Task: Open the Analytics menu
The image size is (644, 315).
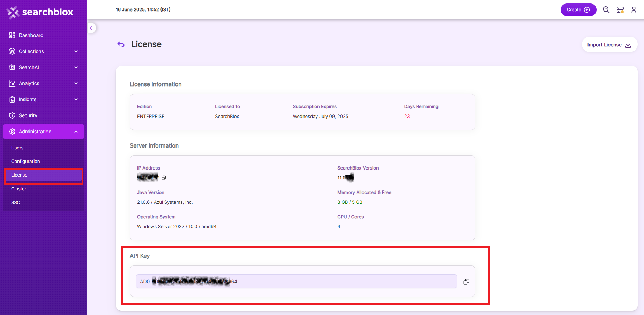Action: (43, 83)
